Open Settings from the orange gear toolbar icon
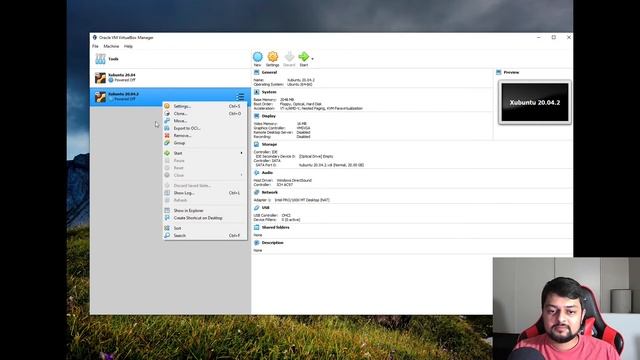 [x=273, y=57]
